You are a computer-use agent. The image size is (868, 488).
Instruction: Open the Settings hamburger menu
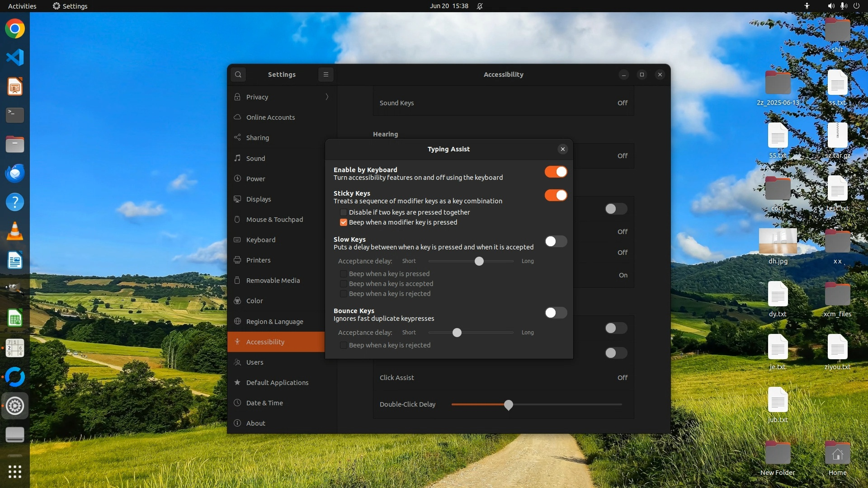tap(325, 75)
